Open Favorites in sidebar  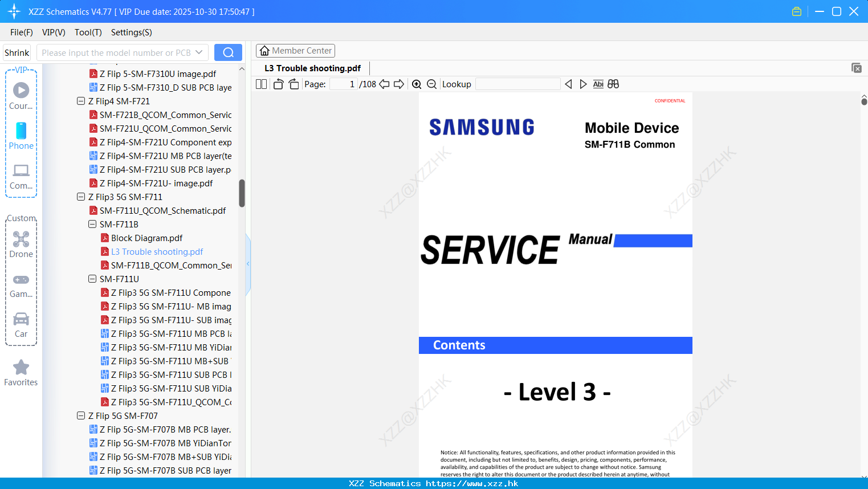click(x=21, y=373)
